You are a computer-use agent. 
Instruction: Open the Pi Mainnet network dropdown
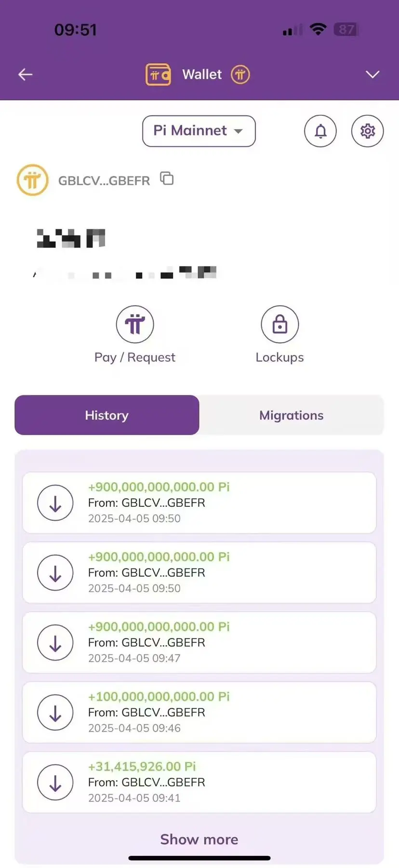click(x=199, y=131)
